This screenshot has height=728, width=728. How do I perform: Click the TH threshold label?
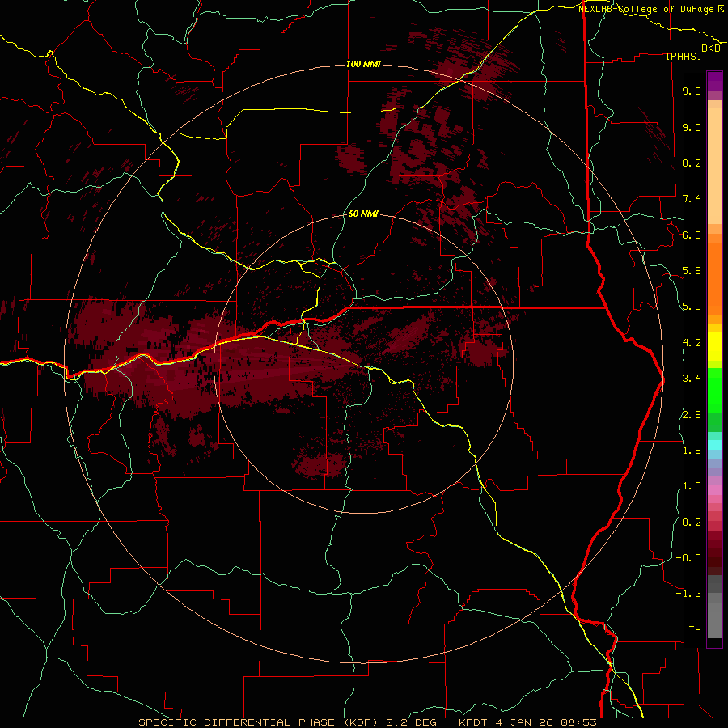pyautogui.click(x=695, y=630)
